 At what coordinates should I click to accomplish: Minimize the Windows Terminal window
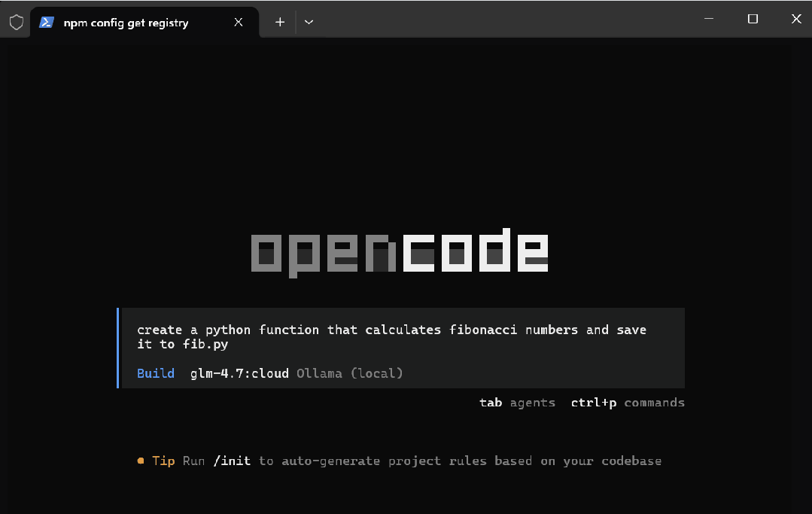pos(708,19)
